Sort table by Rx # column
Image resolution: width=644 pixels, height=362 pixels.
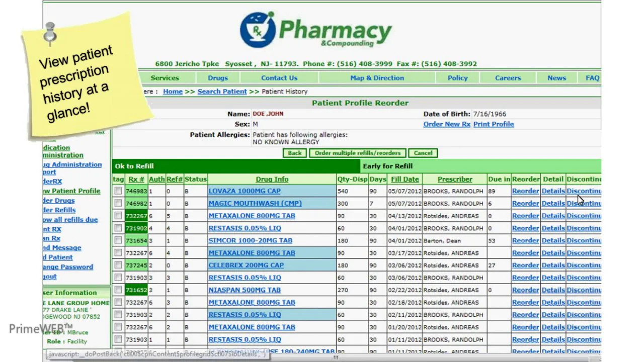(136, 179)
